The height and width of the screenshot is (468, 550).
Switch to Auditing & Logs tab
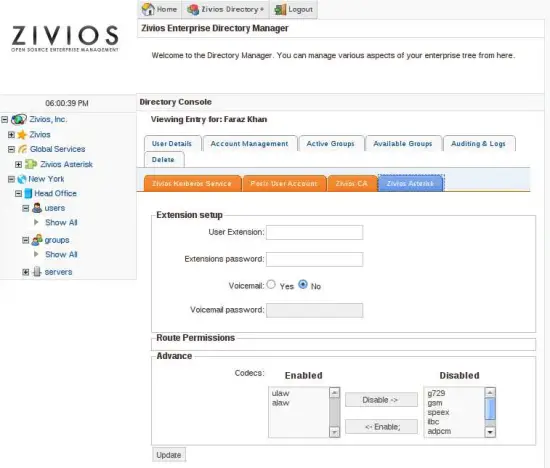478,143
